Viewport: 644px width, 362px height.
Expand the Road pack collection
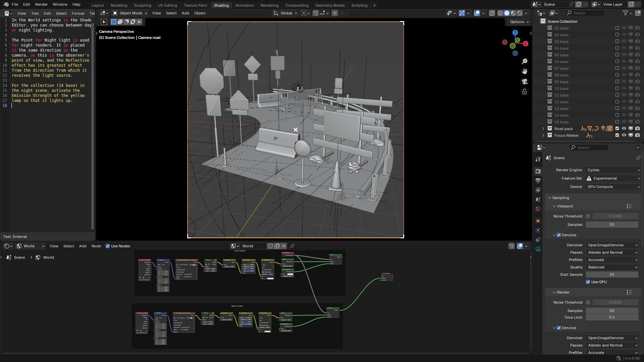[543, 129]
